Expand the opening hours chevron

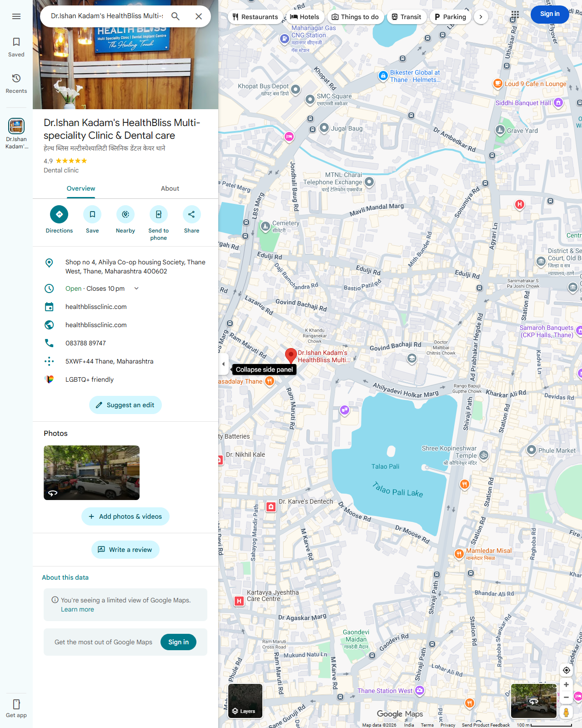point(136,288)
